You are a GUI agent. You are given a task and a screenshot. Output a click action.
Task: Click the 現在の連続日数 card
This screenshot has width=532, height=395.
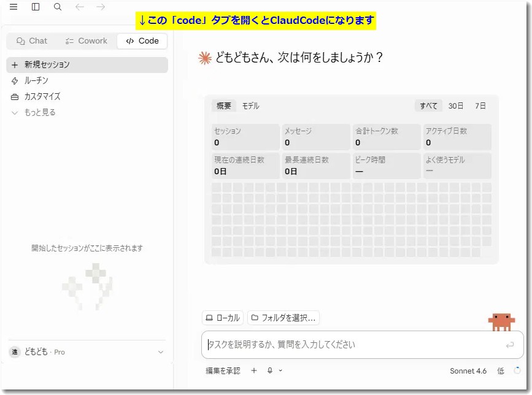point(245,166)
